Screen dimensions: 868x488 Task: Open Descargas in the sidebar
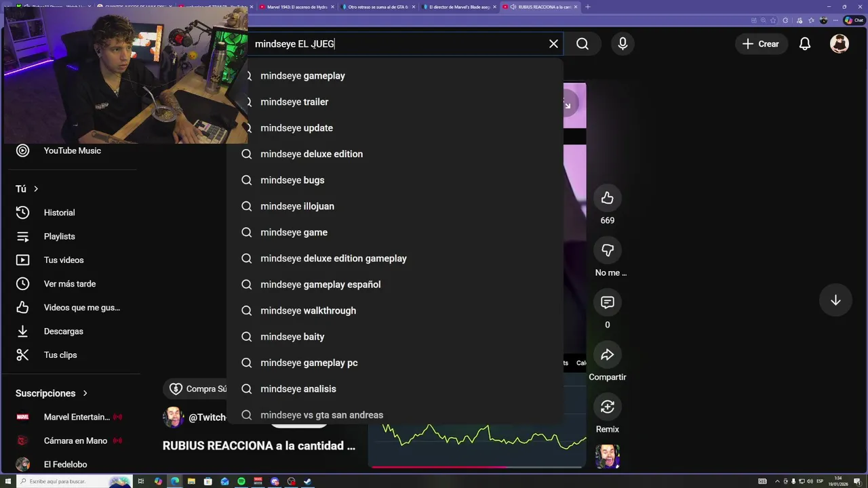pos(71,331)
